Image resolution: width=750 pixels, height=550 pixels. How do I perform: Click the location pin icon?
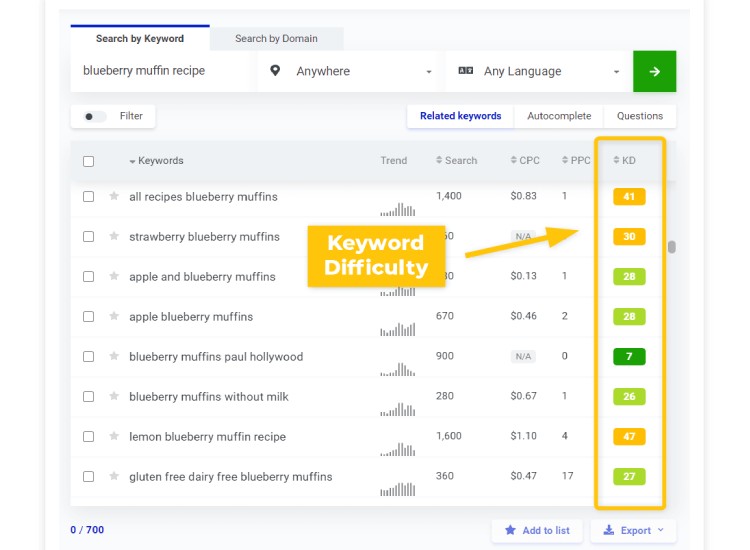coord(275,71)
